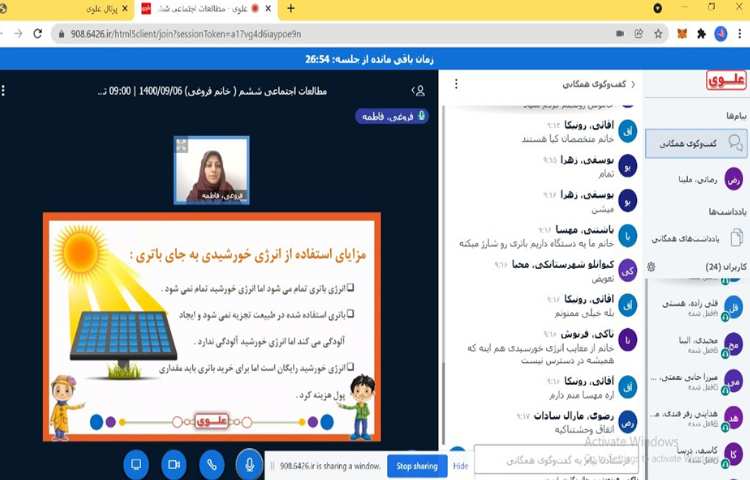Image resolution: width=750 pixels, height=480 pixels.
Task: Open the Chrome tab search dropdown icon
Action: [x=658, y=8]
